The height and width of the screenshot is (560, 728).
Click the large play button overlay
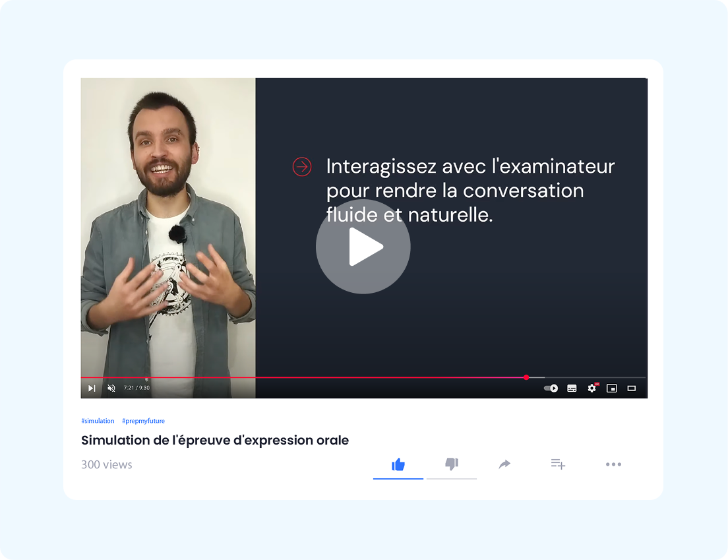pos(363,247)
